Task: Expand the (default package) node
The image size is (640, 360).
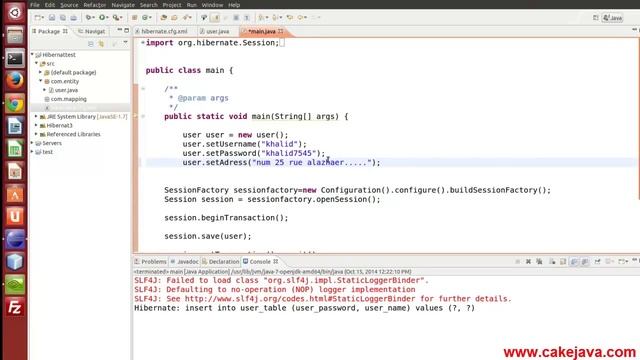Action: click(40, 72)
